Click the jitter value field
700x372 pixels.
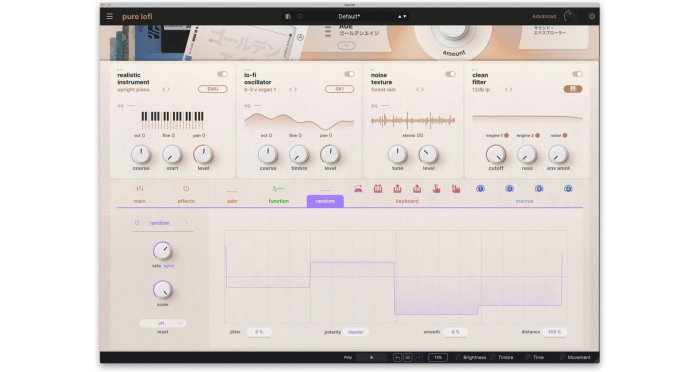point(259,332)
